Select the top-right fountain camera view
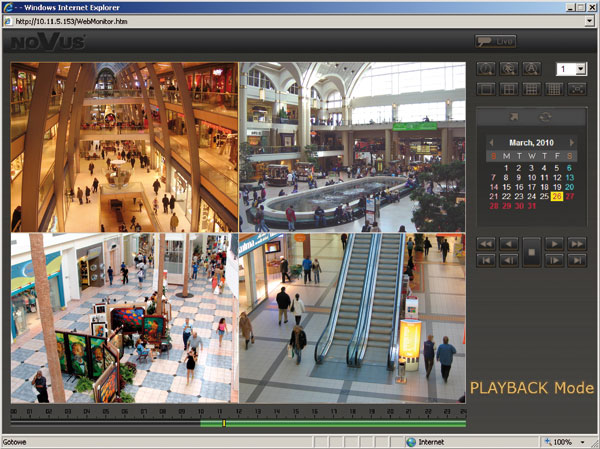600x449 pixels. 352,147
